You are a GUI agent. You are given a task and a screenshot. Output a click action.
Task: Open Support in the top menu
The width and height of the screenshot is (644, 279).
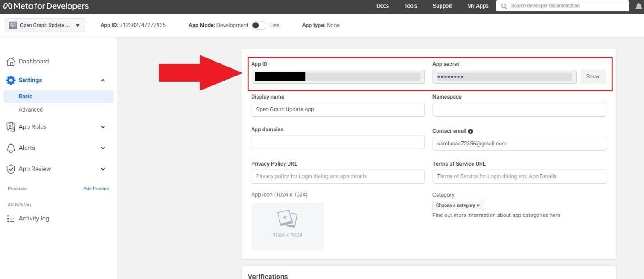click(x=442, y=6)
